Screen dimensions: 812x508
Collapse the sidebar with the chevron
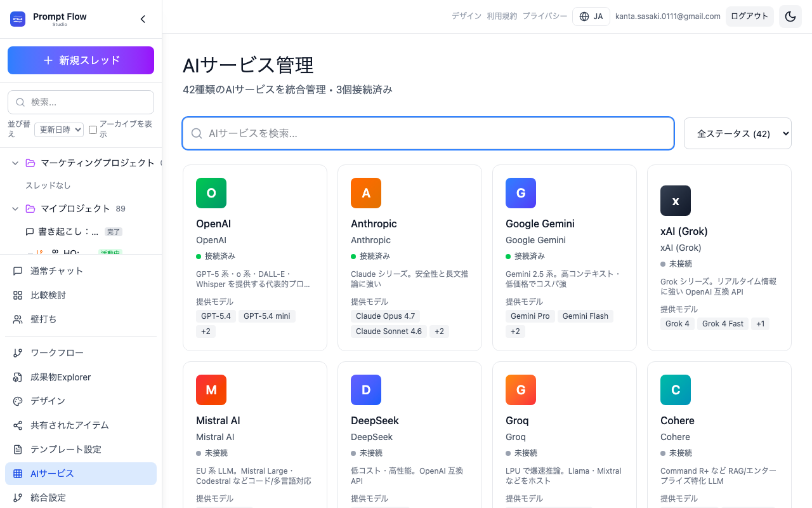143,19
